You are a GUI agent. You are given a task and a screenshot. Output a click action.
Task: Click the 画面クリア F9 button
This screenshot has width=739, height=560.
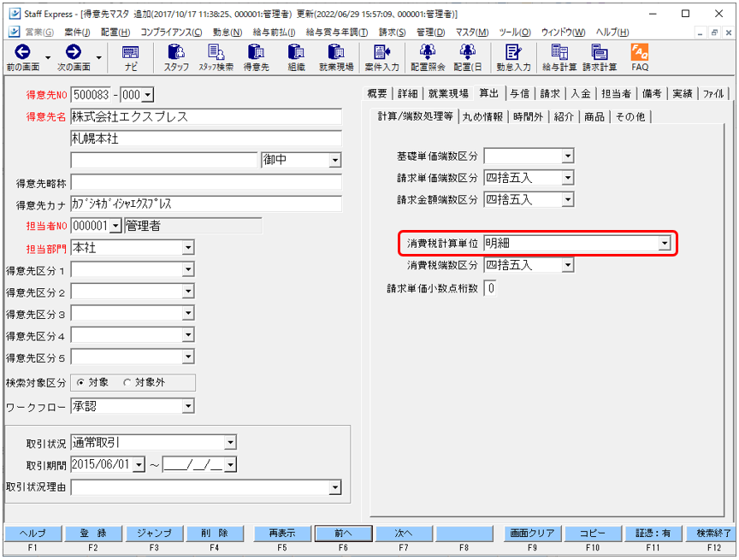coord(532,533)
